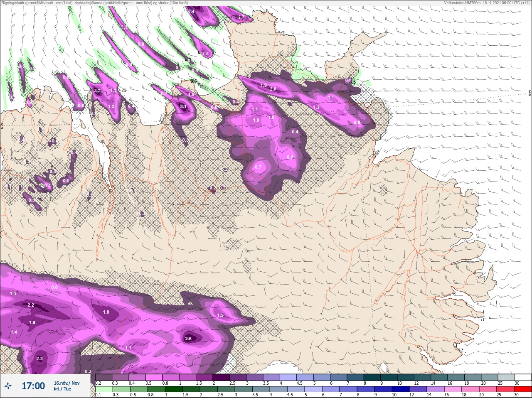Click the 2.0 snowfall value on the north coast
532x398 pixels.
273,89
